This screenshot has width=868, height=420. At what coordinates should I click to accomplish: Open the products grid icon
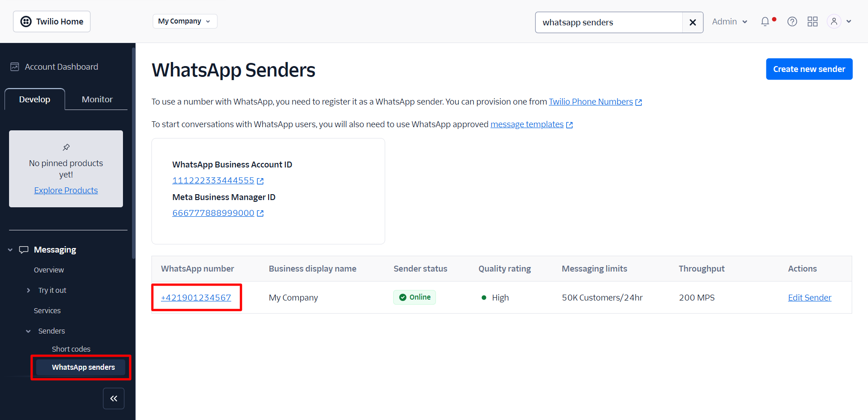pos(812,22)
